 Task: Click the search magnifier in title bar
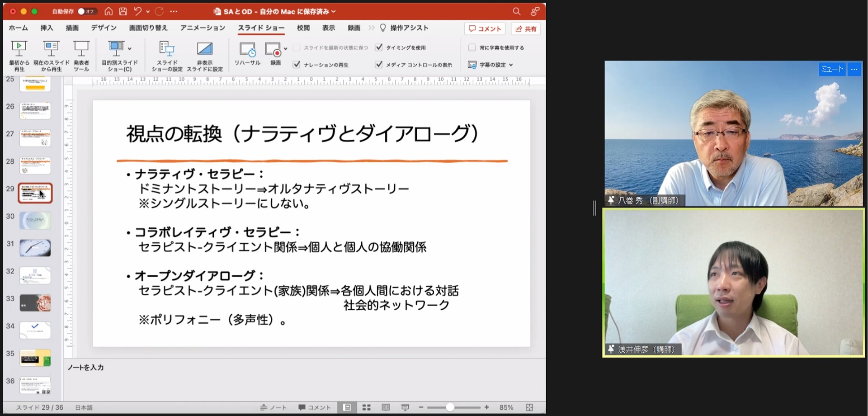(516, 11)
